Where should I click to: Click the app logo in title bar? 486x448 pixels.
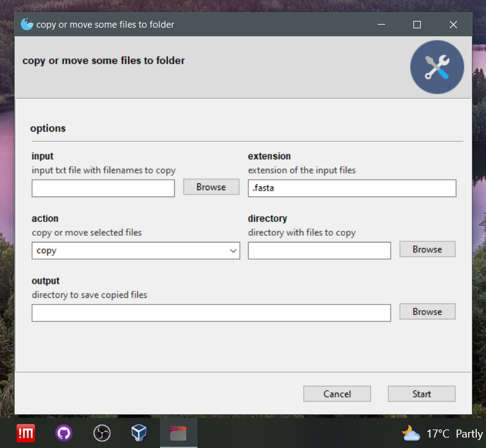26,25
